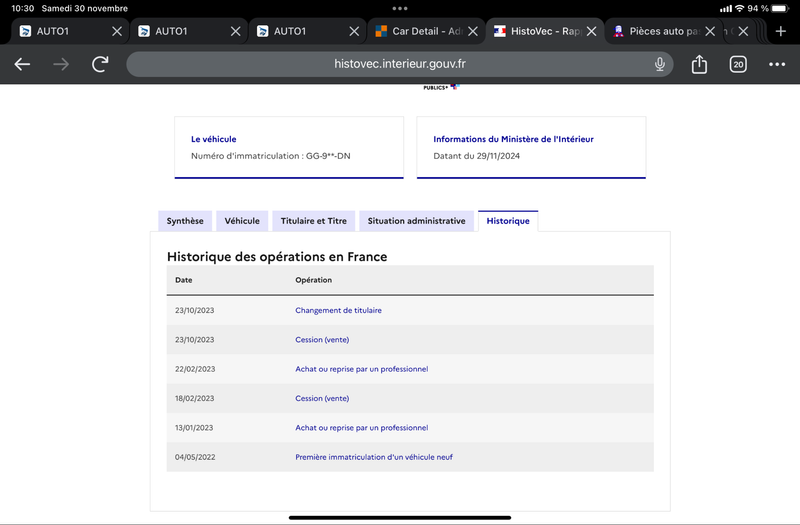800x525 pixels.
Task: Go back using the browser back arrow
Action: [22, 64]
